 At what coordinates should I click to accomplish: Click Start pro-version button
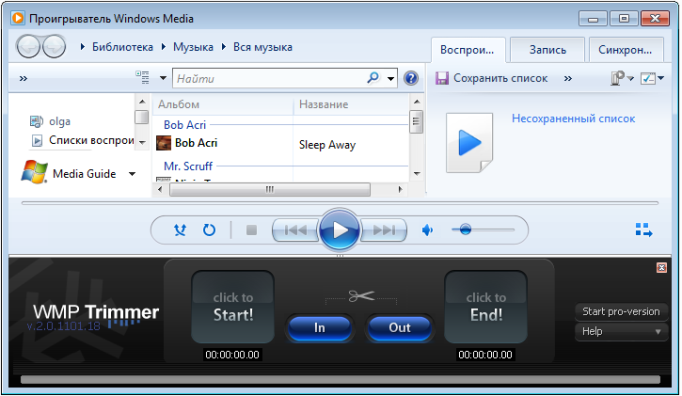click(621, 312)
